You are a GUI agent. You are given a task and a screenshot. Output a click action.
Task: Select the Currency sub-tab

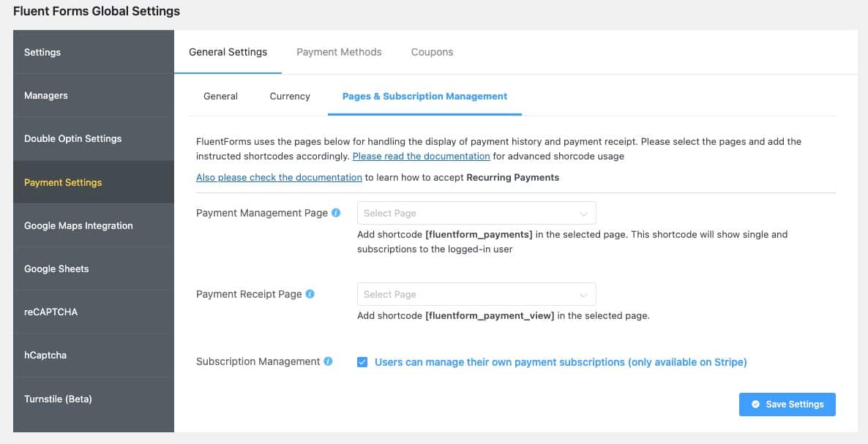(290, 97)
